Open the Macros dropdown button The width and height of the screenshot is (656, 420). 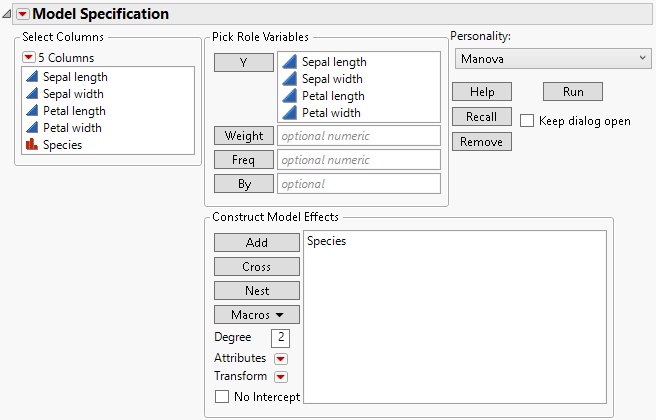[x=256, y=315]
